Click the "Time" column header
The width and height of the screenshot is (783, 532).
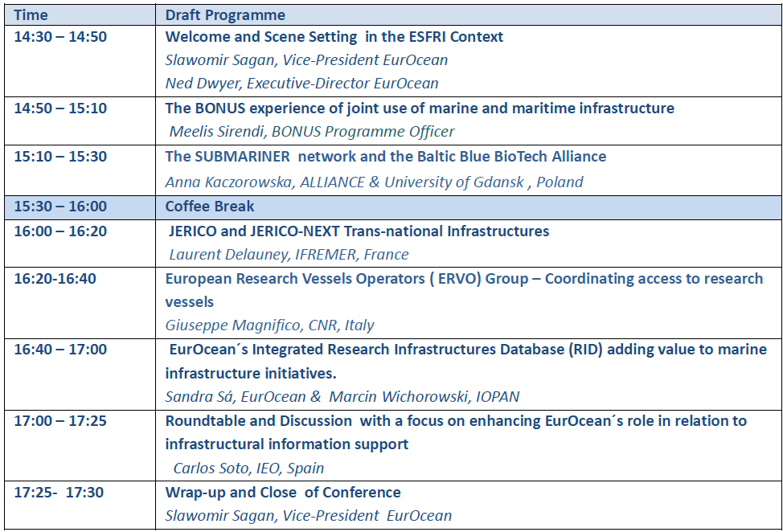pyautogui.click(x=31, y=14)
